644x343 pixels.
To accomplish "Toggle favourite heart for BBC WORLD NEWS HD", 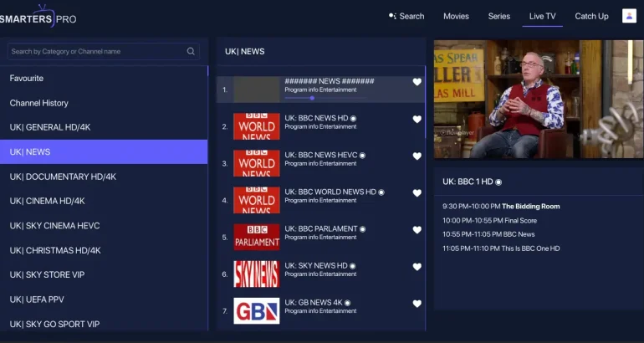I will pyautogui.click(x=417, y=192).
